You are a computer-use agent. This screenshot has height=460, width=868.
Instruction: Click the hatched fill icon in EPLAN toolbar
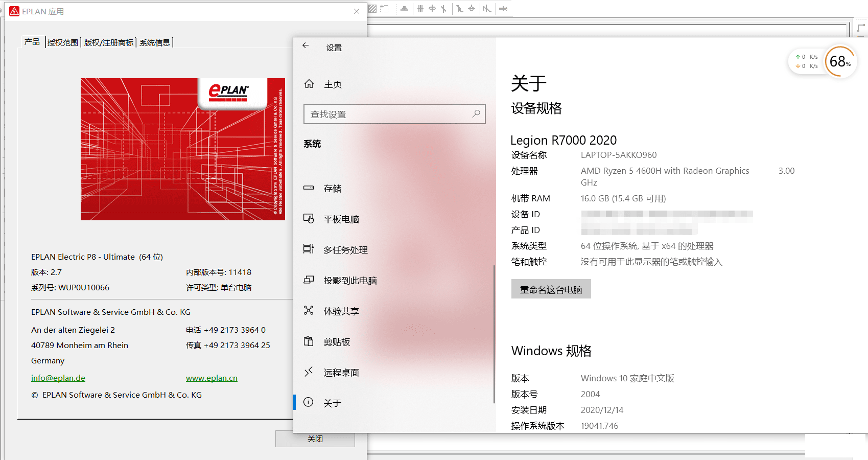(372, 9)
